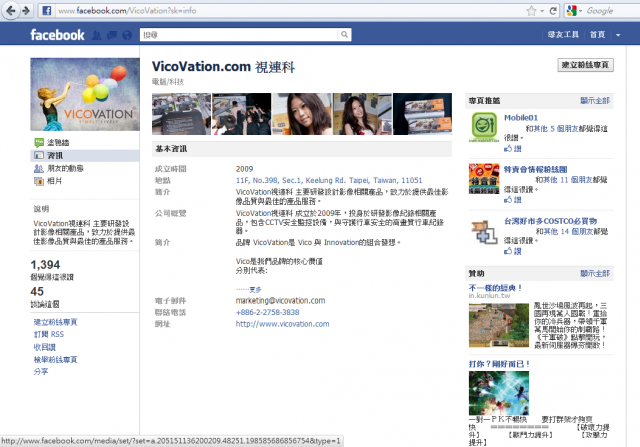Click create page link in left sidebar
Screen dimensions: 640x447
pos(55,322)
